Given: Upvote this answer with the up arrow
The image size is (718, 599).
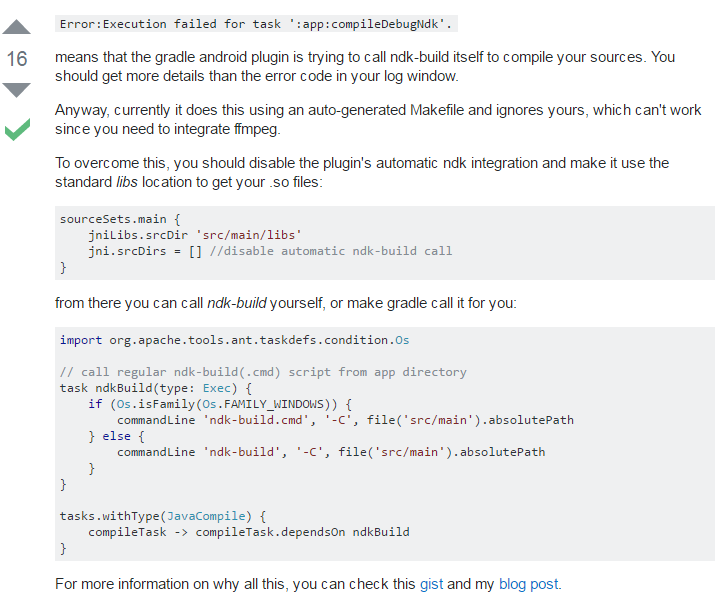Looking at the screenshot, I should click(18, 25).
